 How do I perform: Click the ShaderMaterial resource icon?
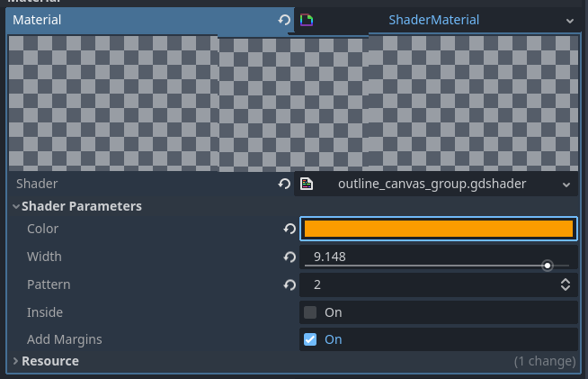[x=307, y=20]
